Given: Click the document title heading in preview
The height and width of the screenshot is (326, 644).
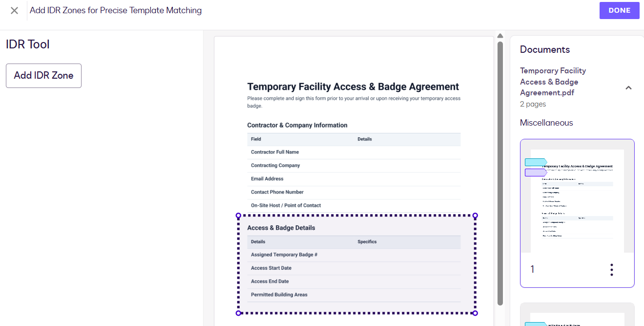Looking at the screenshot, I should click(353, 87).
